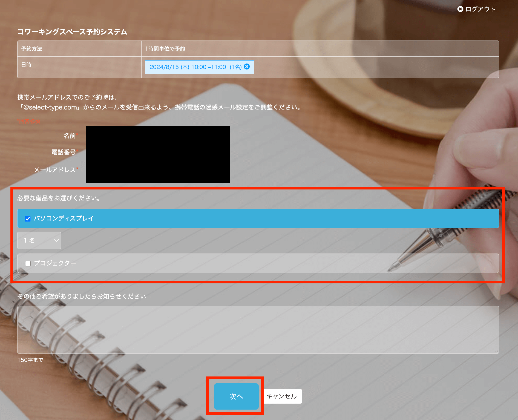The image size is (518, 420).
Task: Remove the 2024/8/15 date selection
Action: pos(247,67)
